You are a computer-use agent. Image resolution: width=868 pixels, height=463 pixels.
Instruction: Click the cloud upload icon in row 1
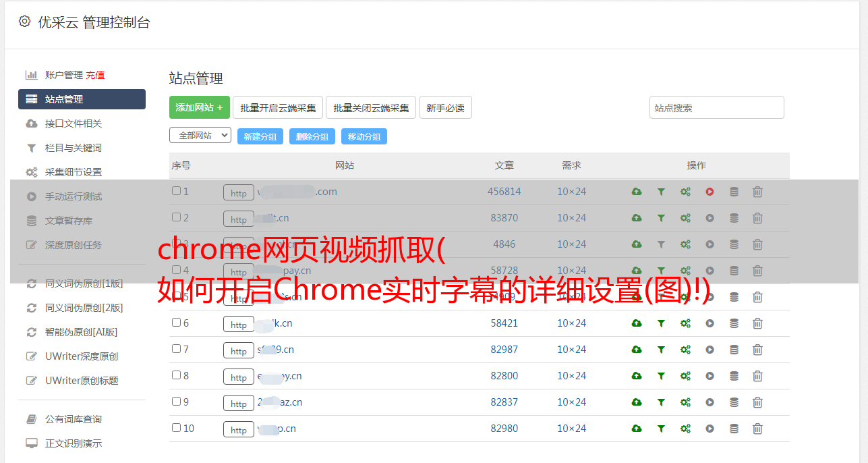(636, 192)
